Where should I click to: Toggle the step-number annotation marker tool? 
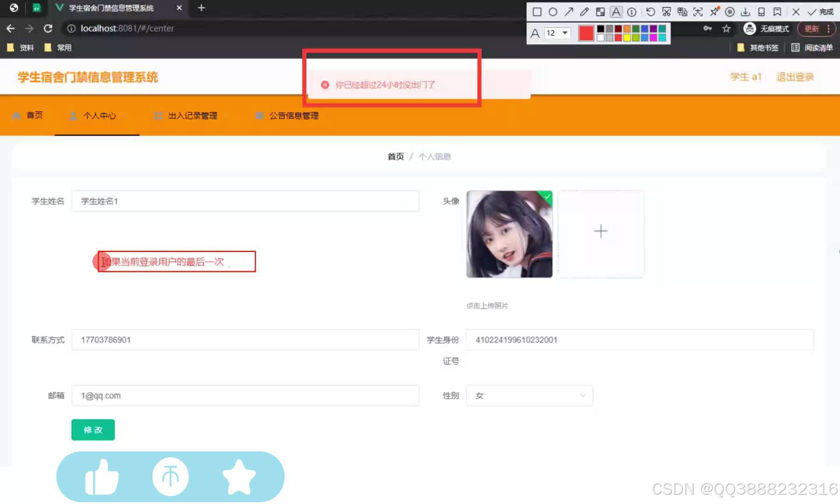(x=631, y=12)
